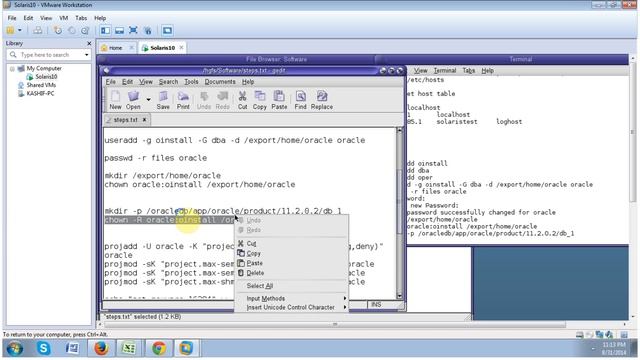Click the full screen mode icon
Image resolution: width=640 pixels, height=360 pixels.
133,31
